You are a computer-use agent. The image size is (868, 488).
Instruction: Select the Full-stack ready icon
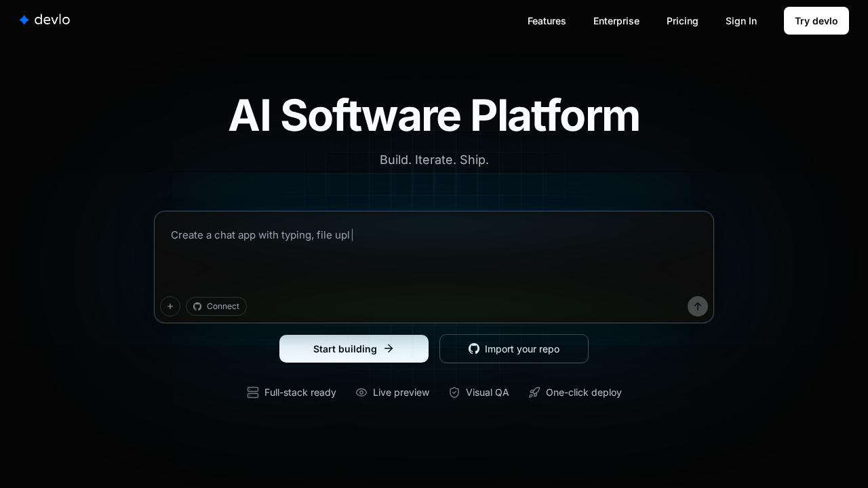[252, 392]
